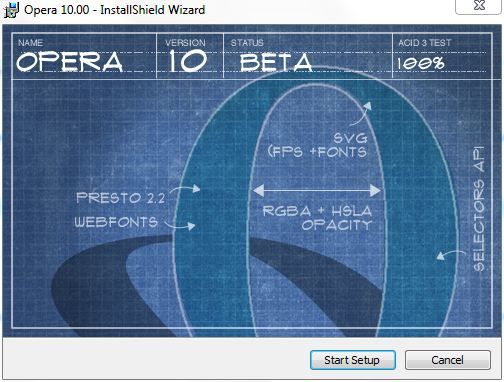504x382 pixels.
Task: Close the InstallShield Wizard window
Action: coord(479,5)
